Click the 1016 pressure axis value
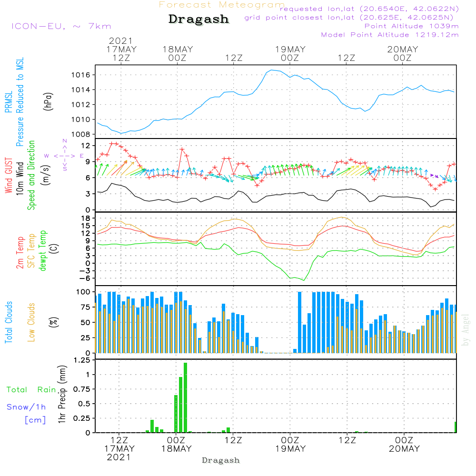 [81, 75]
